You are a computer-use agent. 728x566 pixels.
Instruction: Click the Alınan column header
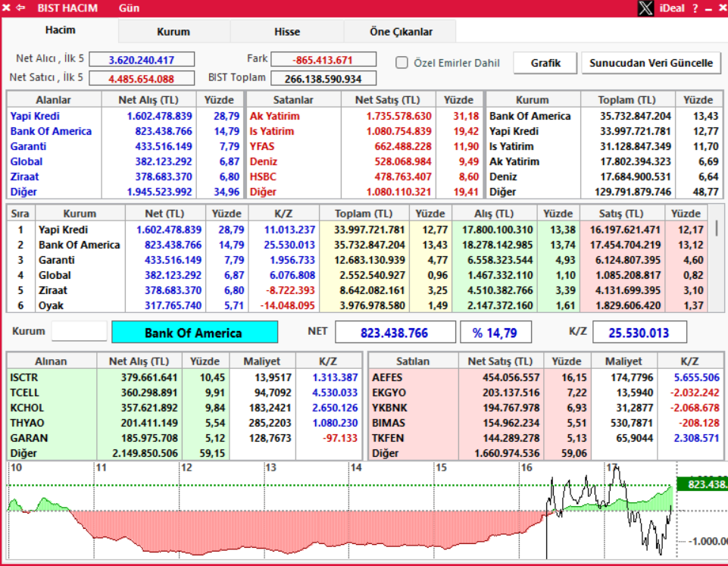[51, 361]
